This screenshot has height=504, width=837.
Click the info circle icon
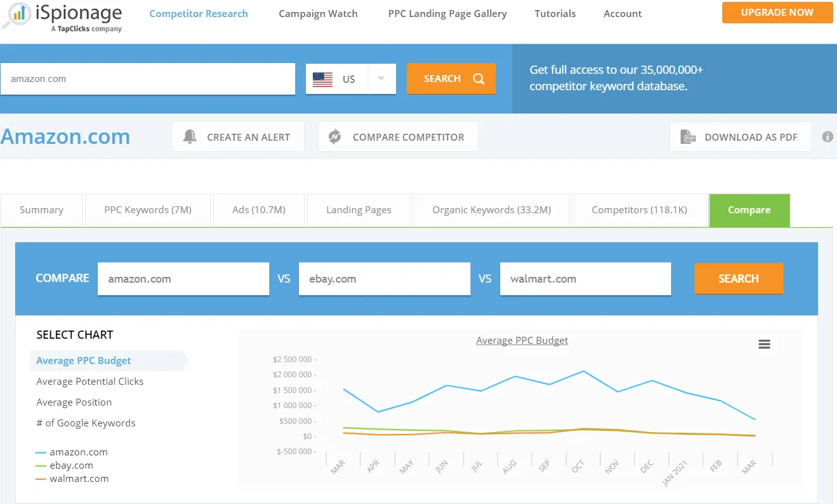pos(828,137)
